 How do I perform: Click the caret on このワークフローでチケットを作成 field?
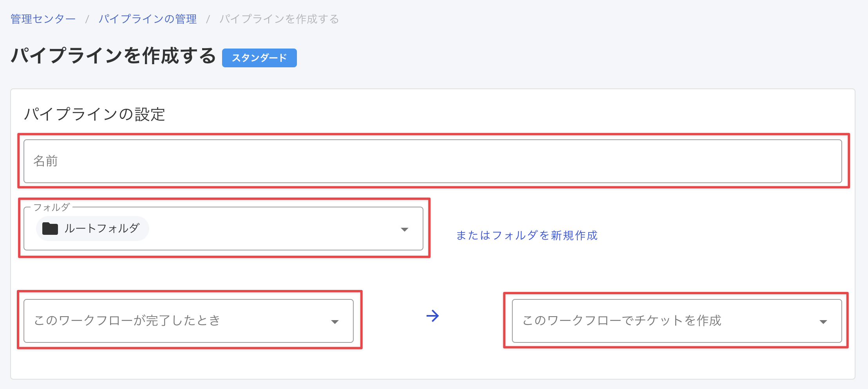coord(823,322)
